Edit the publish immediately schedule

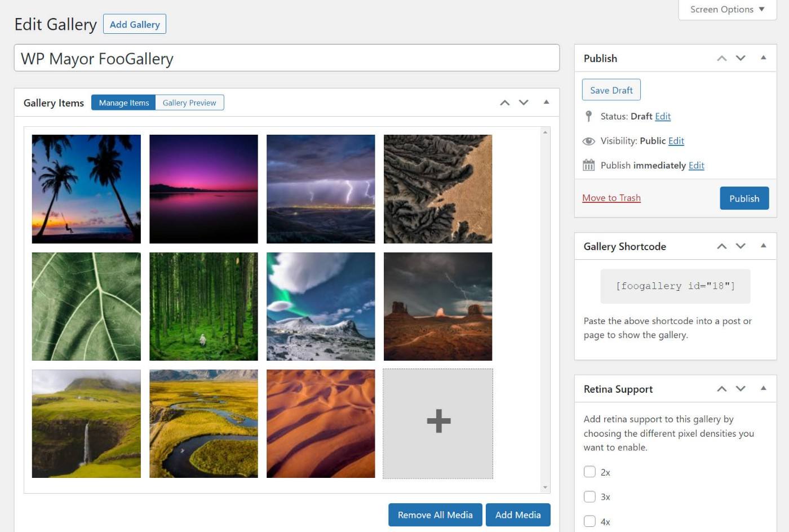coord(697,165)
